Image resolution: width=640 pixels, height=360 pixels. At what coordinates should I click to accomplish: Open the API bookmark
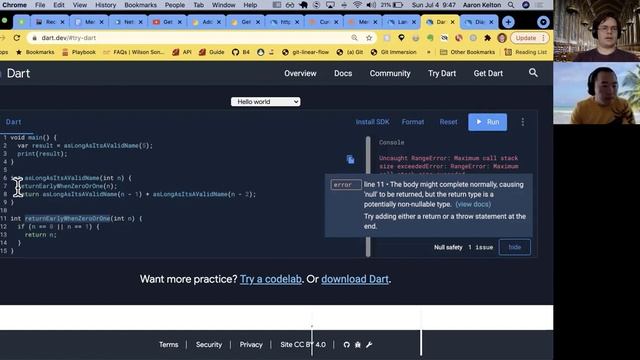click(182, 52)
